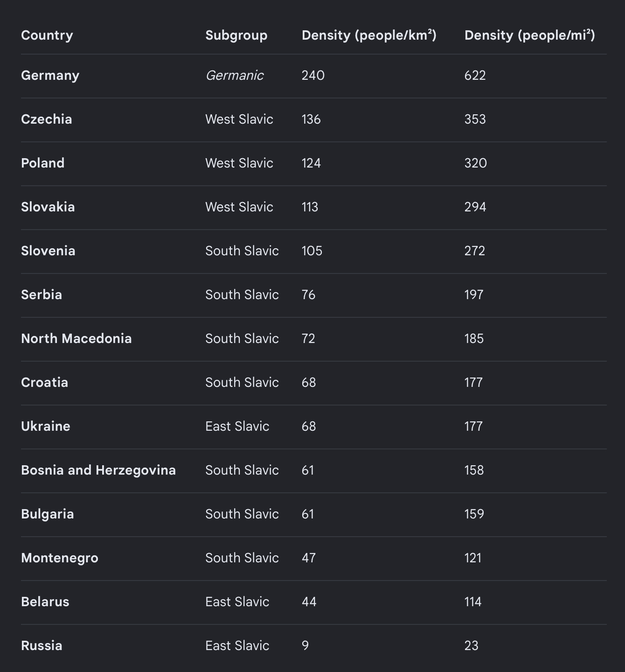Select the North Macedonia row label
625x672 pixels.
click(x=76, y=339)
